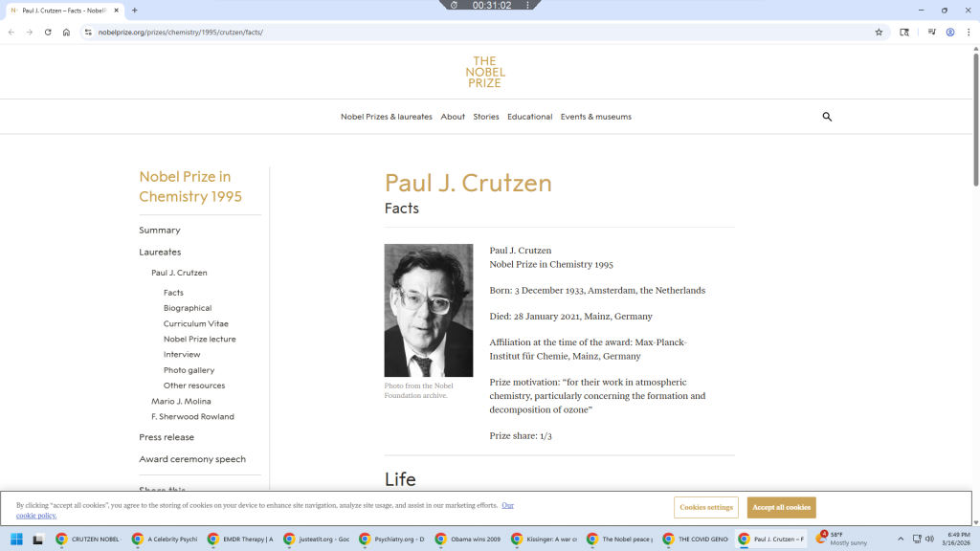The width and height of the screenshot is (980, 551).
Task: Click Paul J. Crutzen's portrait photo
Action: (428, 310)
